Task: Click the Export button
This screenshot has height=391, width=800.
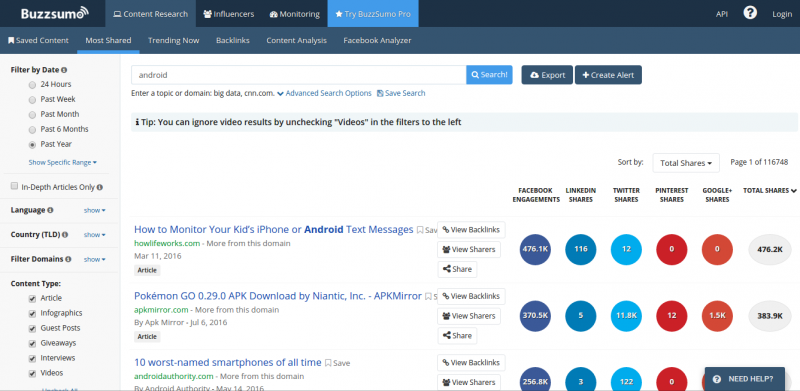Action: coord(547,75)
